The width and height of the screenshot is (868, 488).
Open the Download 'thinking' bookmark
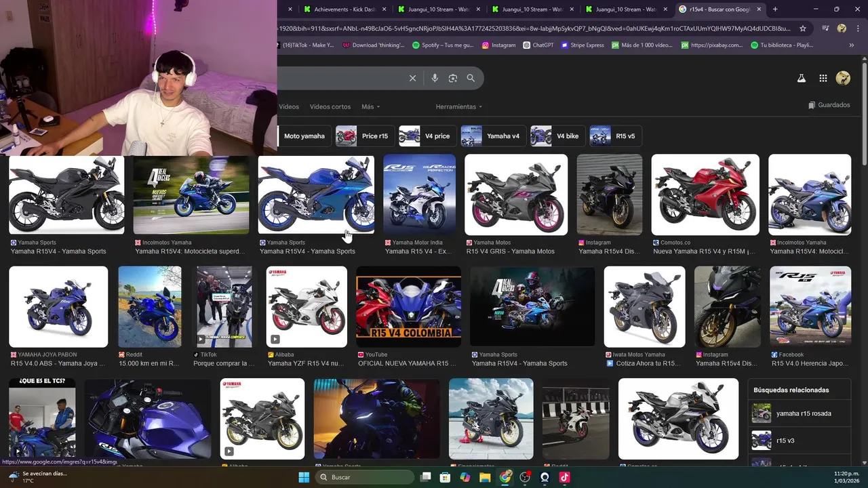pyautogui.click(x=374, y=45)
